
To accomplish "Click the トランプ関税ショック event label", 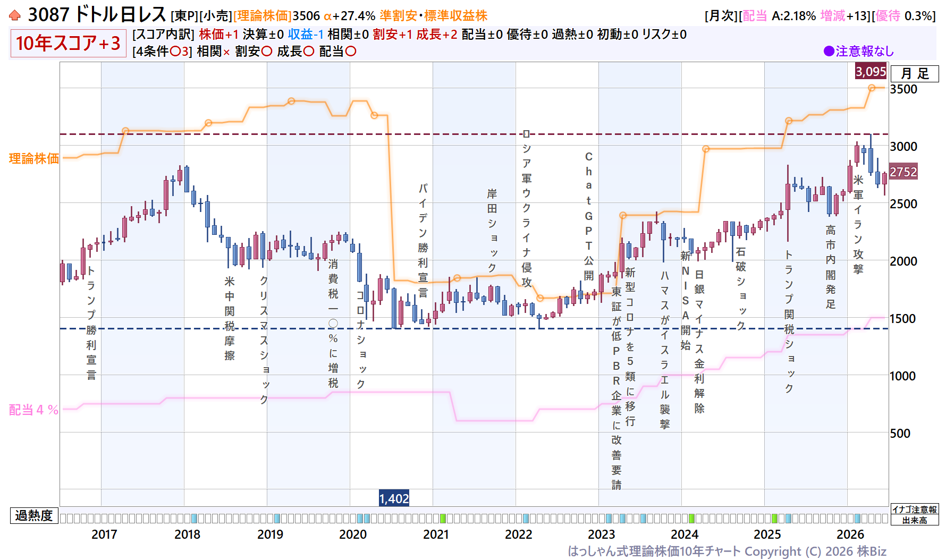I will pos(789,322).
